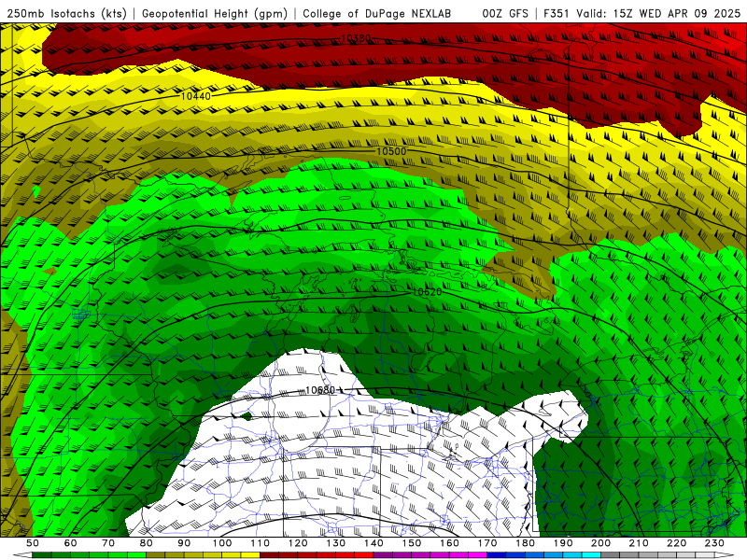The width and height of the screenshot is (747, 560).
Task: Click the 50 value on the legend
Action: (33, 543)
